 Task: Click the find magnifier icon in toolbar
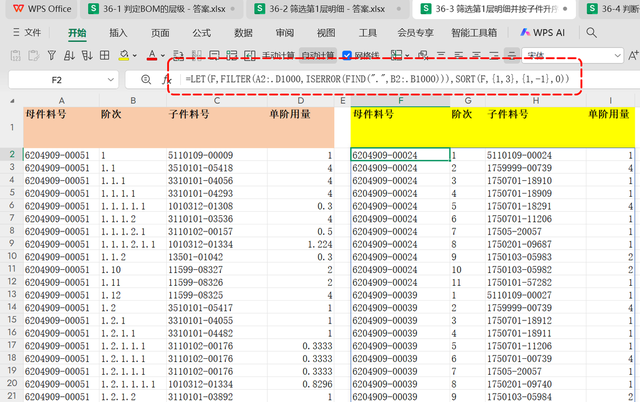click(423, 55)
